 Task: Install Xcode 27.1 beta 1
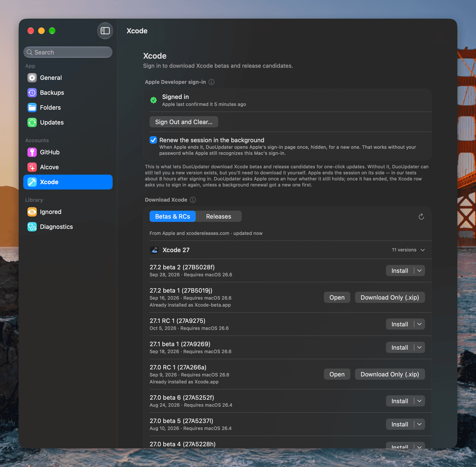pos(400,347)
